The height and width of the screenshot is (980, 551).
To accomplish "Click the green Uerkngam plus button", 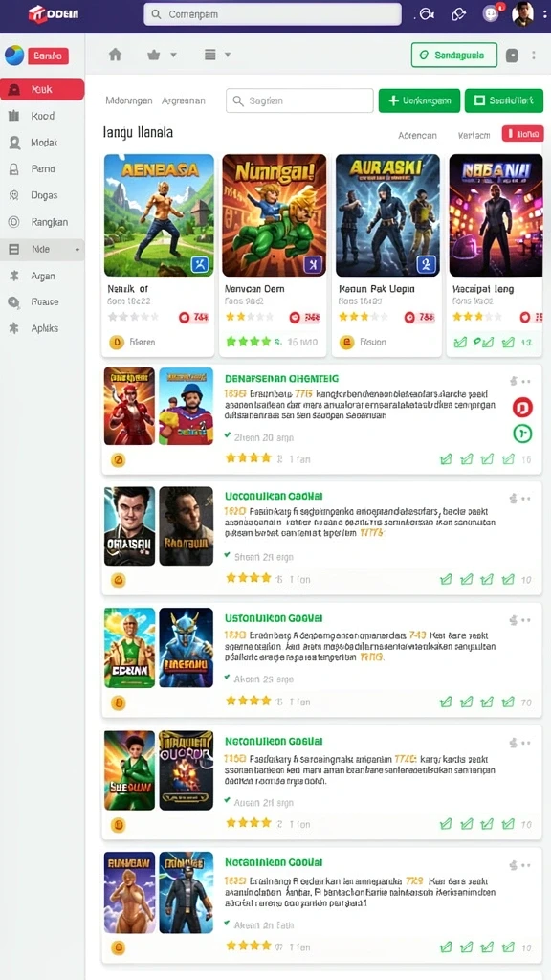I will click(419, 100).
